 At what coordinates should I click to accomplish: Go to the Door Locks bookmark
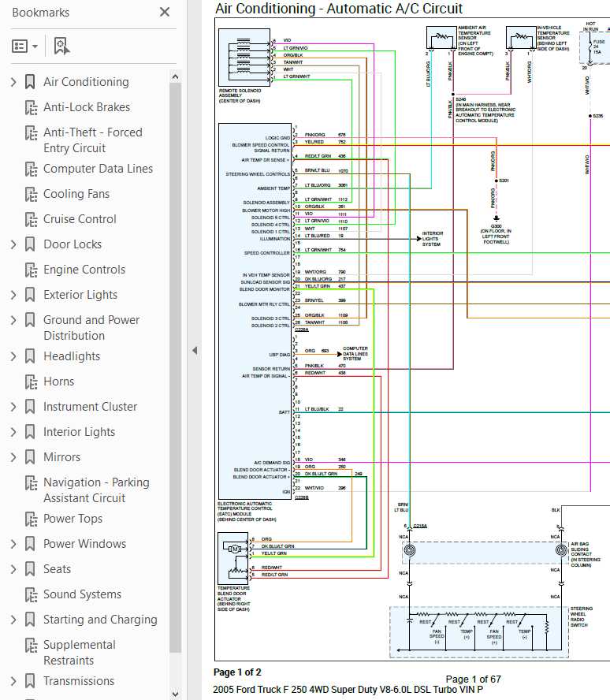coord(73,244)
